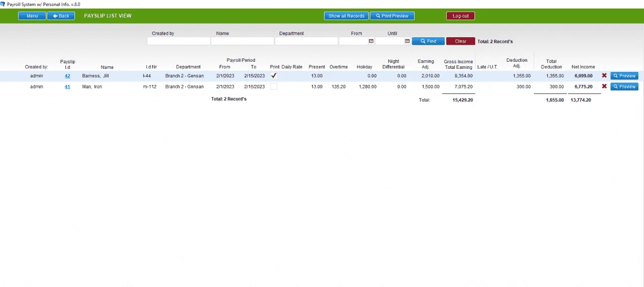Screen dimensions: 644x287
Task: Focus the From date field
Action: pos(354,41)
